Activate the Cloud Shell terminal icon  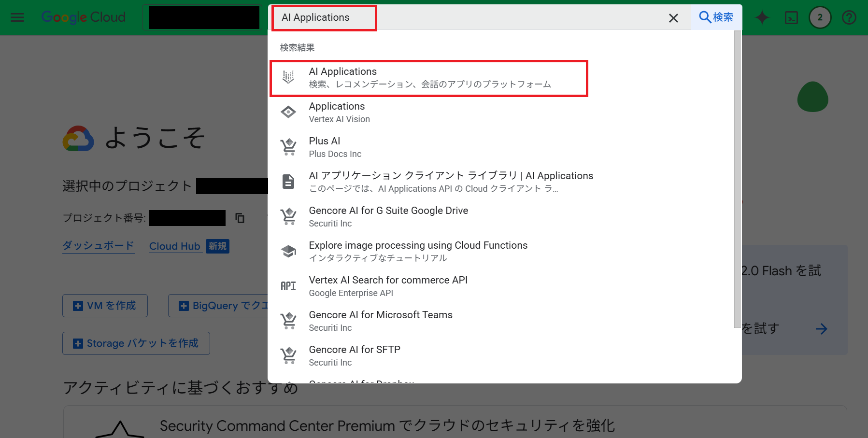pos(791,18)
